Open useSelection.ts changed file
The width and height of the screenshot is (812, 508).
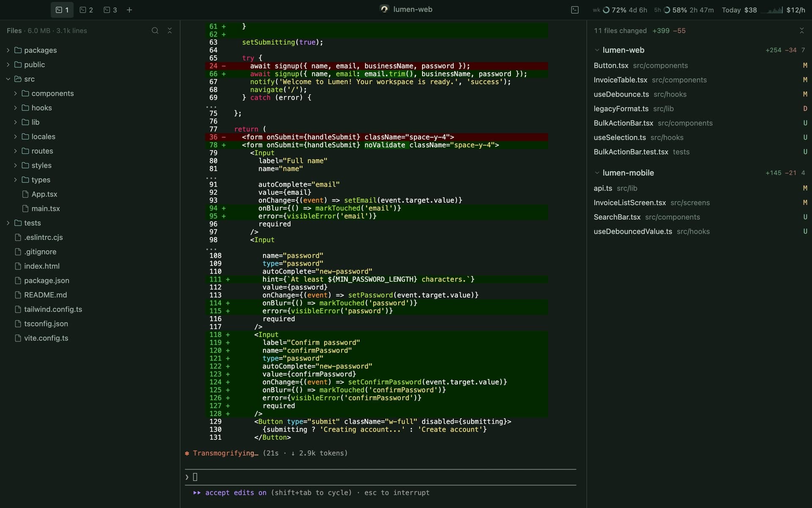point(700,137)
